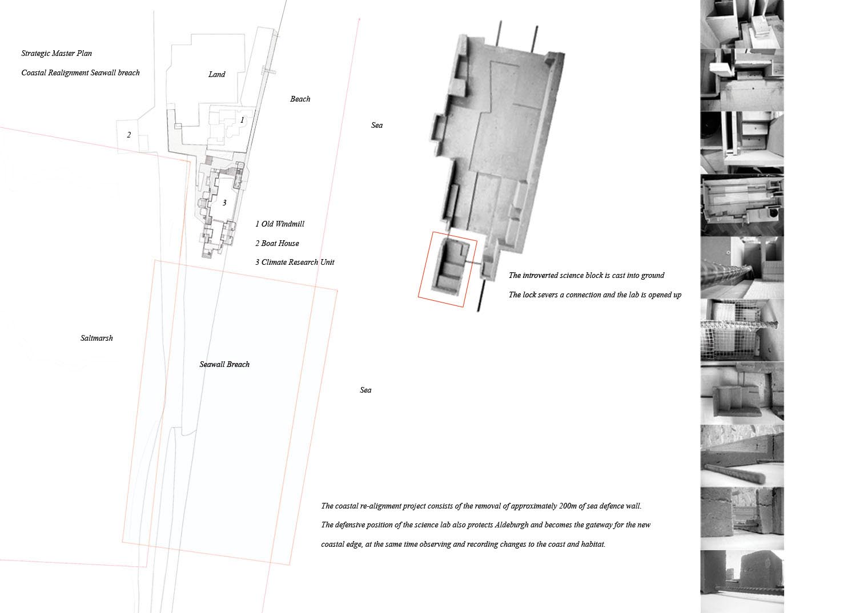Click building number 3 on the site plan

coord(224,203)
